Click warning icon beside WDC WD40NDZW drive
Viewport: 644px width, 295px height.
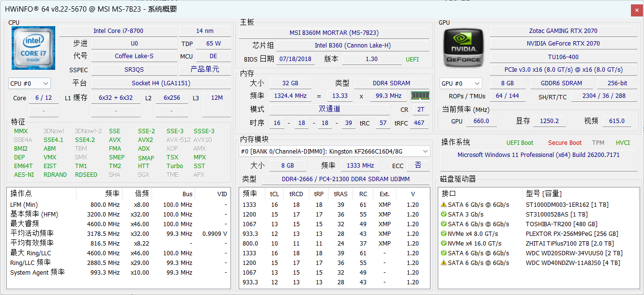pyautogui.click(x=444, y=263)
